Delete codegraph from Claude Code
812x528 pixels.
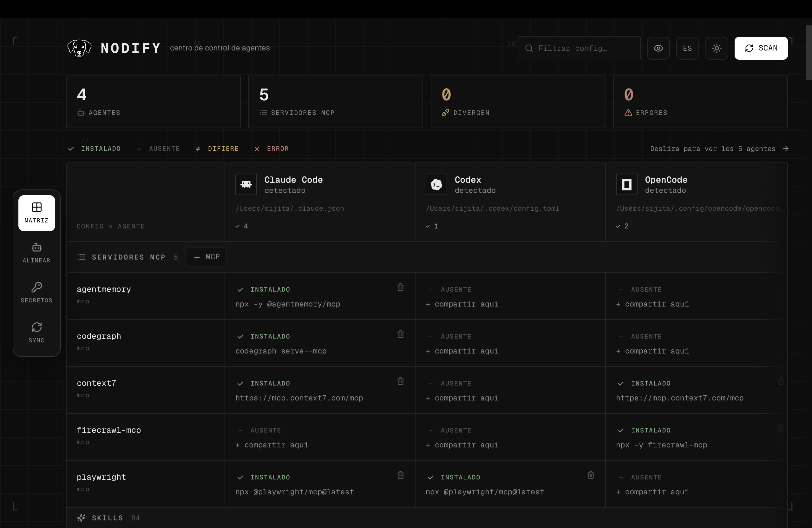click(x=401, y=334)
